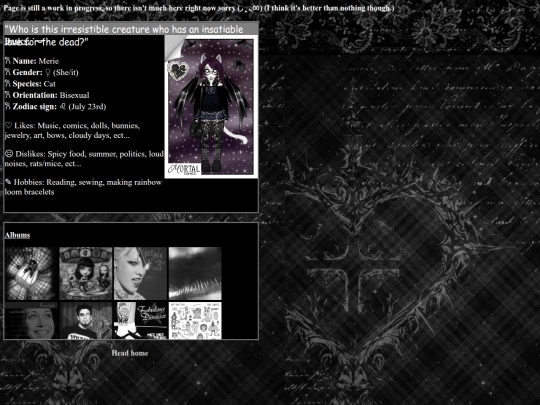Click the '(She/it)' pronoun text

coord(65,72)
